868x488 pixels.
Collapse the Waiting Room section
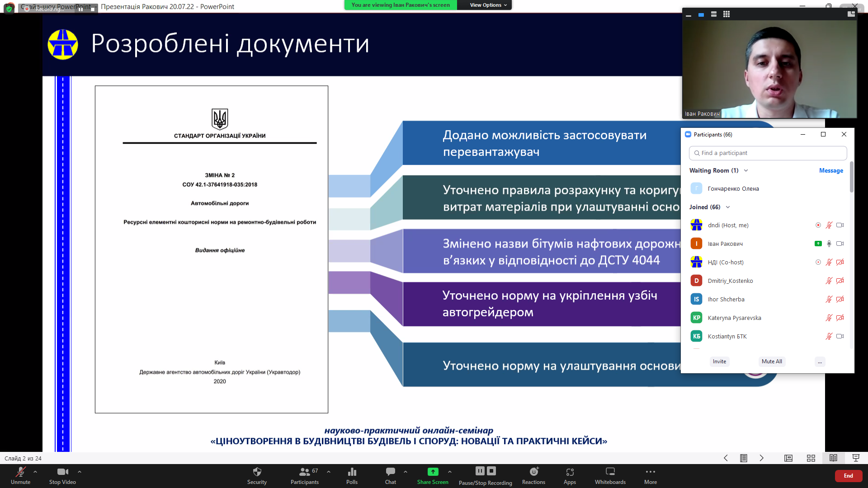[x=746, y=170]
